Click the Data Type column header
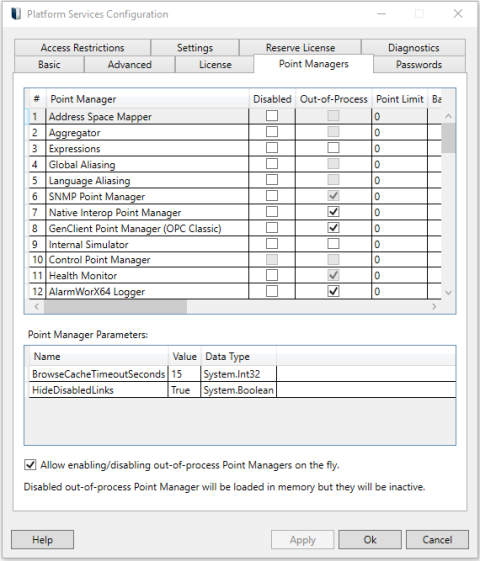480x561 pixels. click(239, 356)
